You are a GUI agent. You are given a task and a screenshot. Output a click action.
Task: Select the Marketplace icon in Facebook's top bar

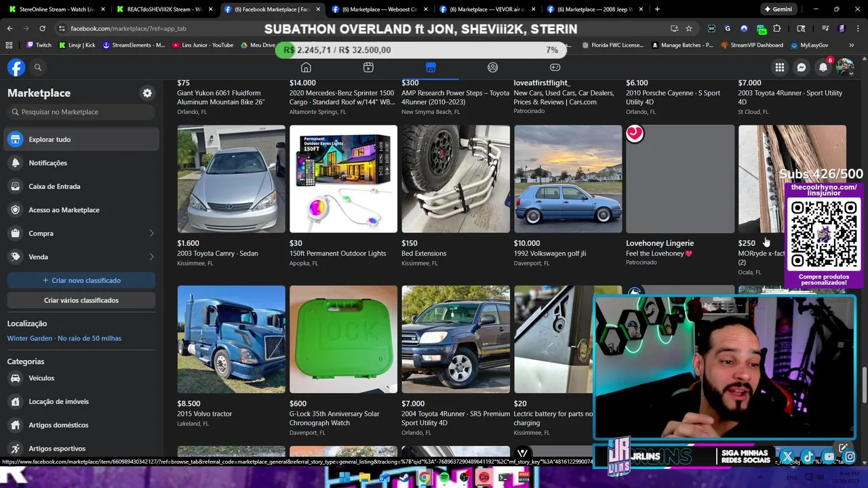tap(431, 67)
